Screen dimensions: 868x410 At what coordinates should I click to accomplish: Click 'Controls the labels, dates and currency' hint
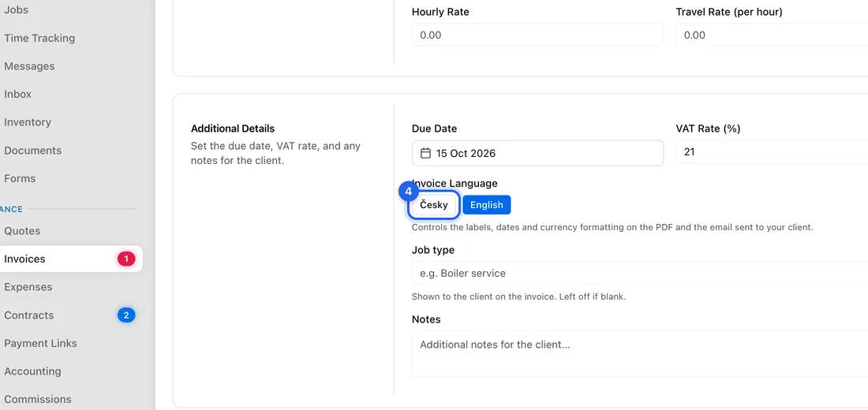(612, 227)
